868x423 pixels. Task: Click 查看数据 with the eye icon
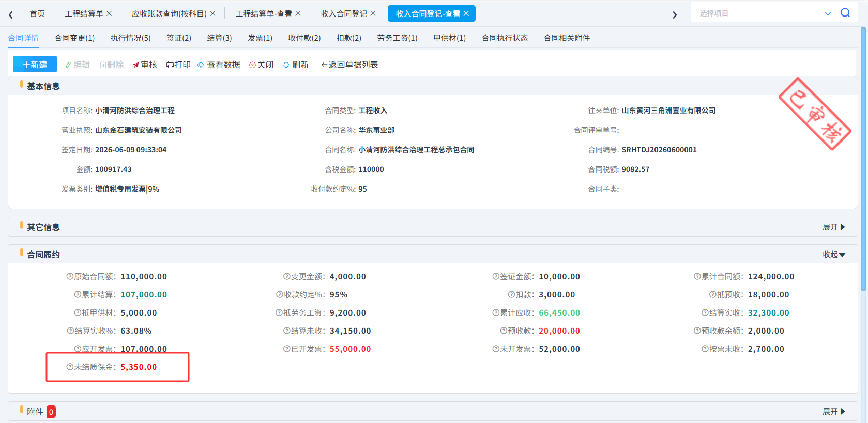coord(219,65)
